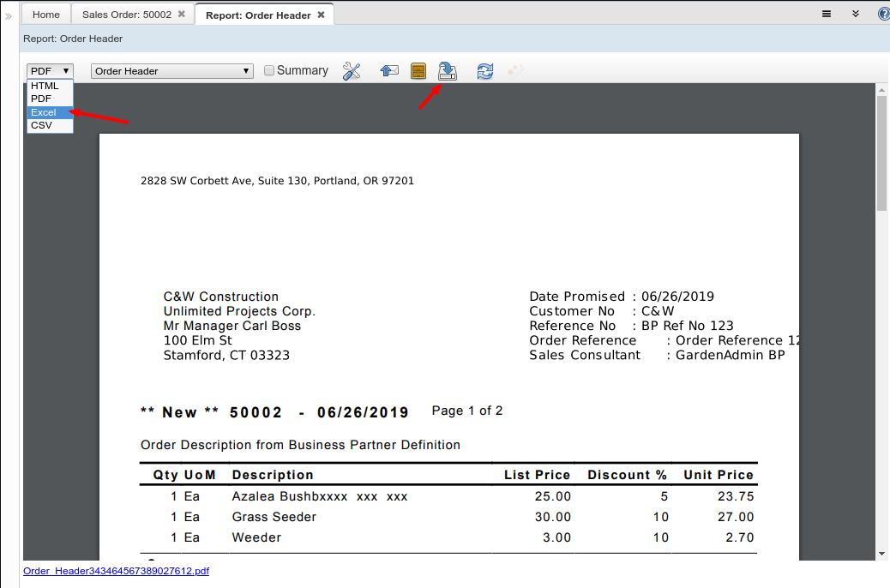Click the hamburger menu icon in header
Screen dimensions: 890x588
(x=827, y=14)
